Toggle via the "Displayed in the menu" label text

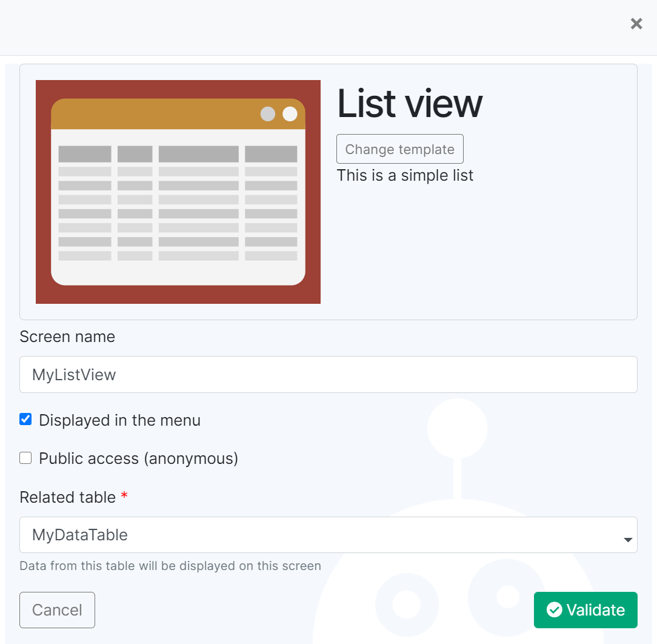pos(119,420)
